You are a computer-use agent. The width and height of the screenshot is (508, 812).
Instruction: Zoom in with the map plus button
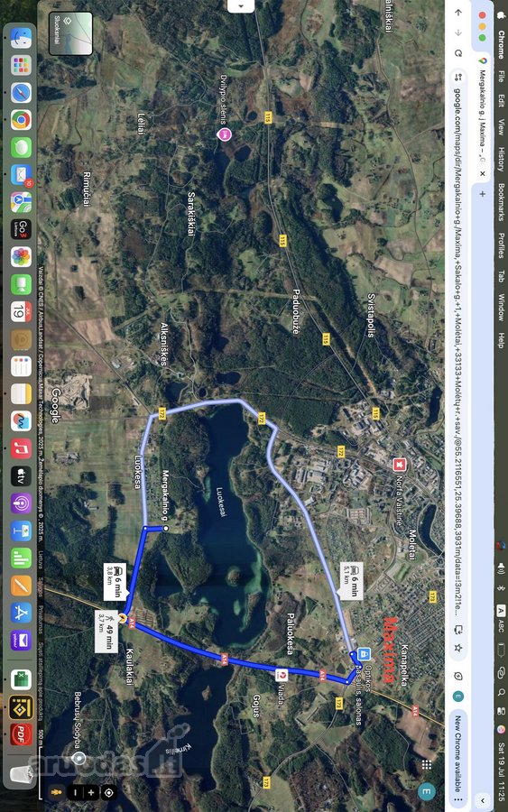(x=91, y=792)
